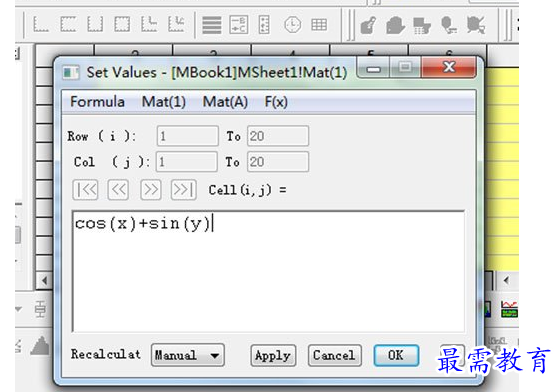Select the bottom-left axes layer icon
The height and width of the screenshot is (392, 559).
coord(41,24)
